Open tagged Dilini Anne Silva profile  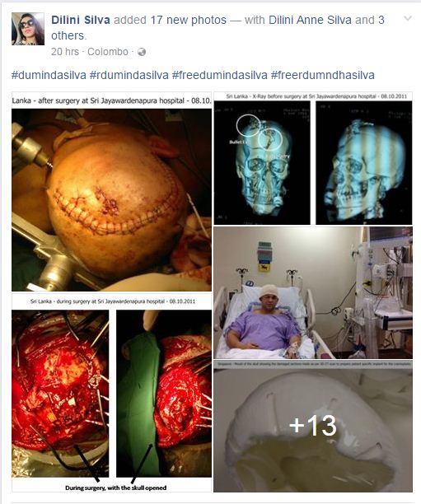[310, 20]
